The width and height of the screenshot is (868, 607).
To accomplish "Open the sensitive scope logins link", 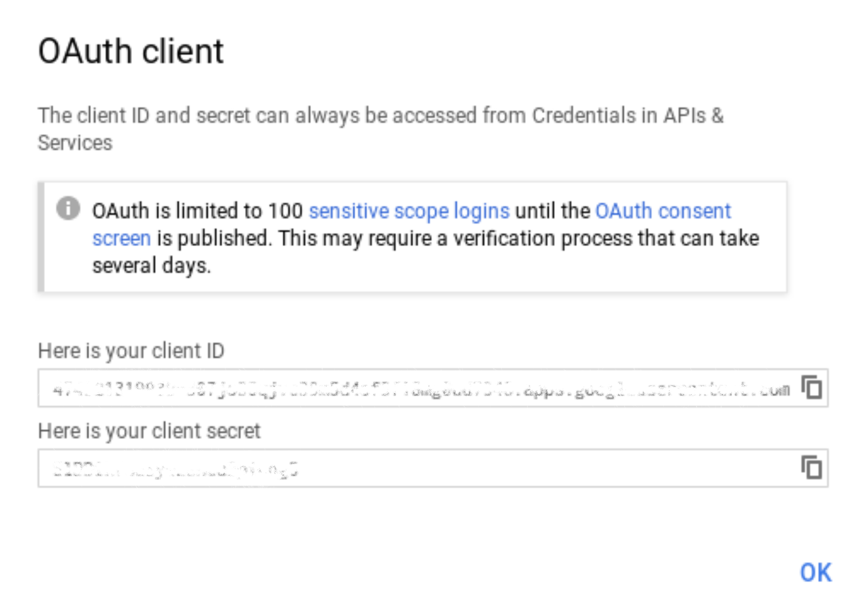I will coord(409,211).
